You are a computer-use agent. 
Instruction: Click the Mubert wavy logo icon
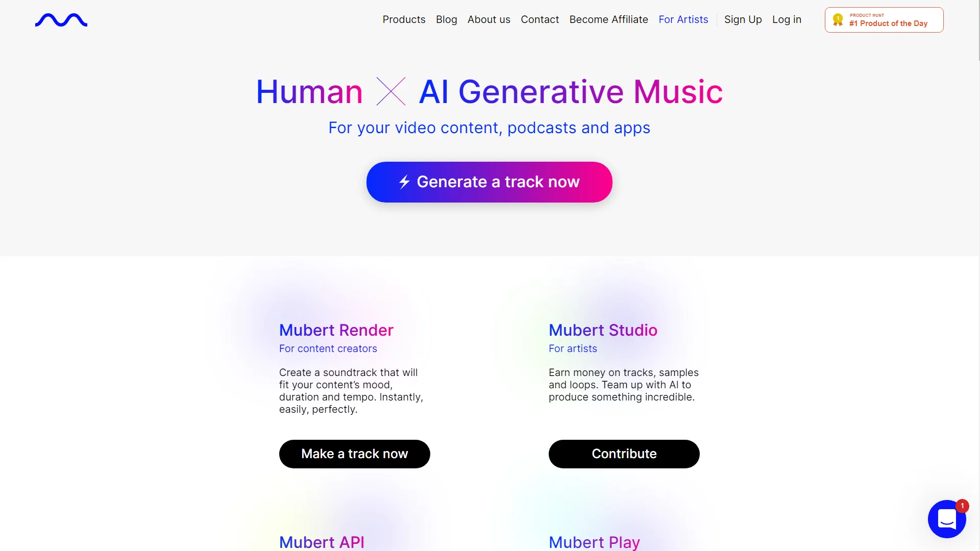tap(61, 19)
